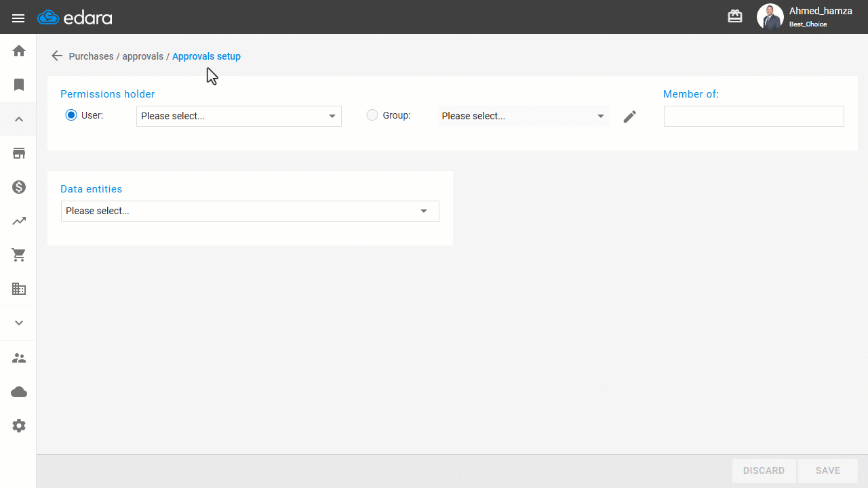
Task: Open the building/company sidebar icon
Action: (x=19, y=289)
